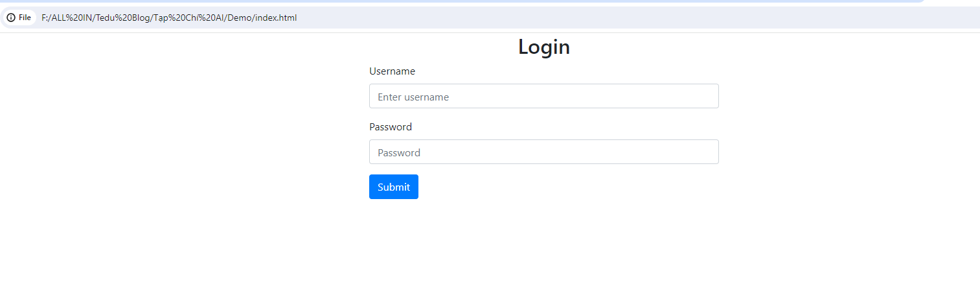Focus the Password input field

click(x=543, y=152)
